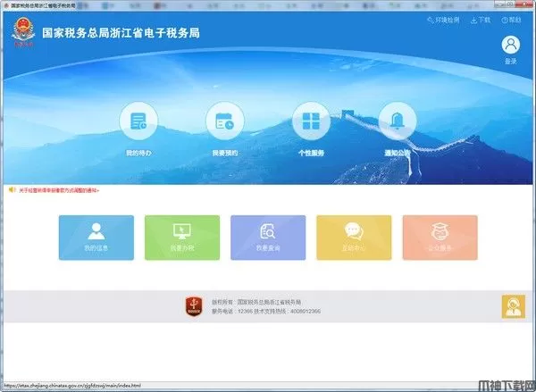Click the user avatar login icon
536x392 pixels.
[x=511, y=45]
